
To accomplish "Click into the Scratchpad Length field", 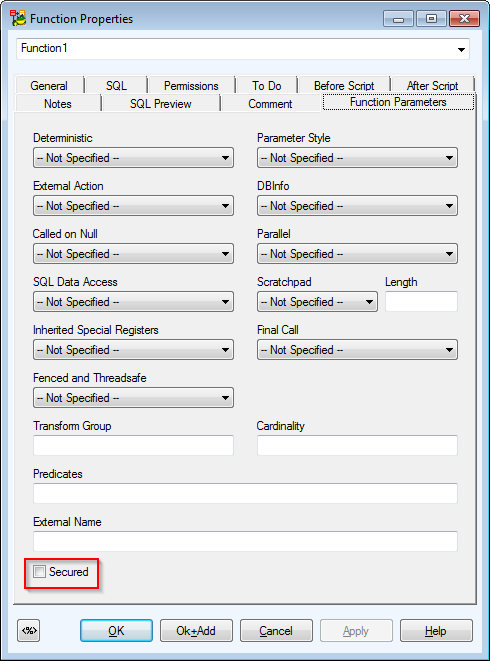I will coord(421,302).
